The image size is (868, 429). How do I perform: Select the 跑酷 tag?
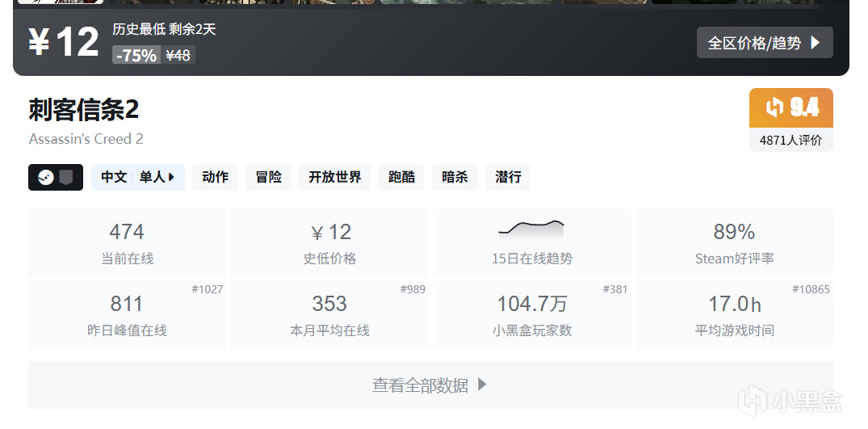coord(401,177)
